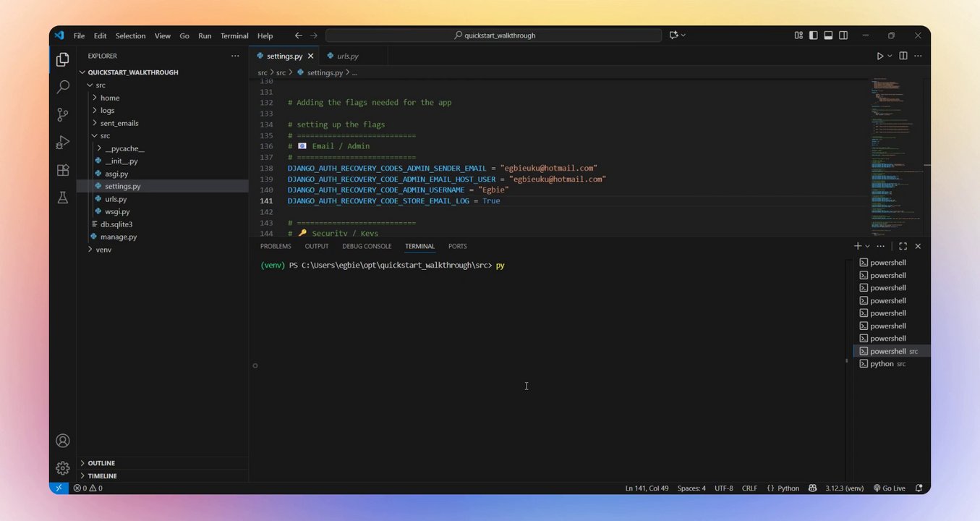Switch to the OUTPUT panel tab
Viewport: 980px width, 521px height.
point(317,246)
